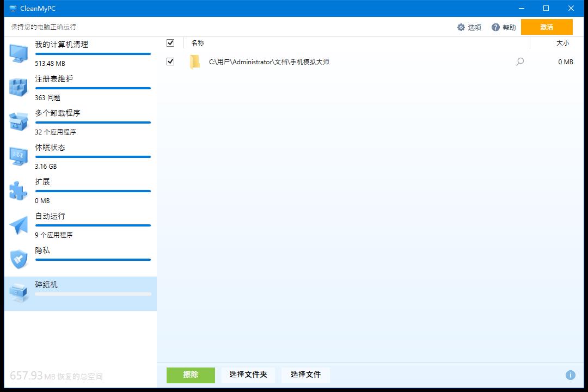Open the 注册表维护 section
The image size is (588, 392).
pos(80,88)
